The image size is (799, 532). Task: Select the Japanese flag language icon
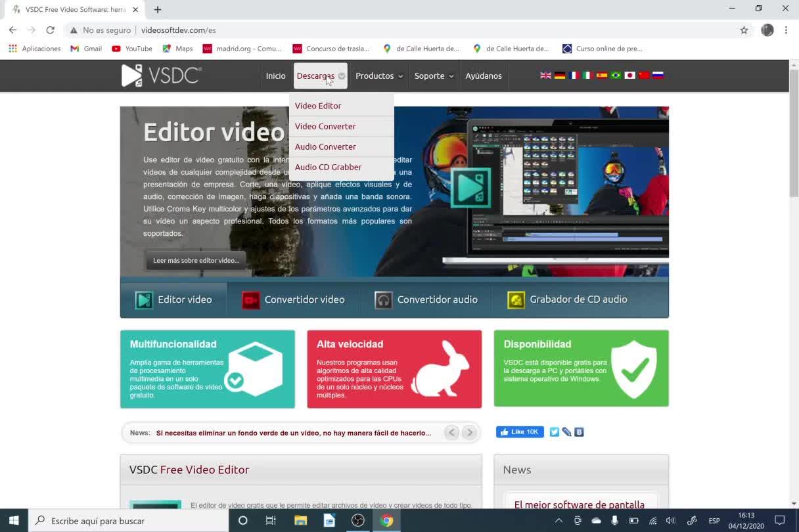pyautogui.click(x=629, y=76)
